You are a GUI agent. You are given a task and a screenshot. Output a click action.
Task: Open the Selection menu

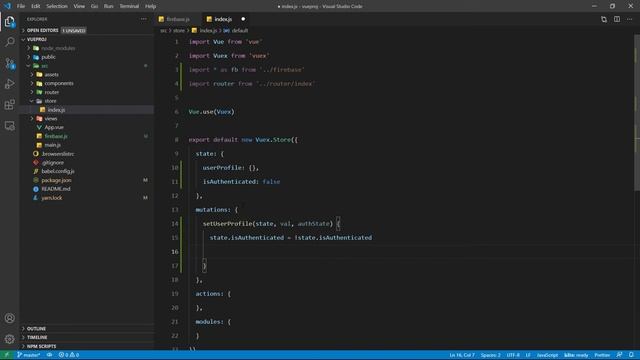57,6
